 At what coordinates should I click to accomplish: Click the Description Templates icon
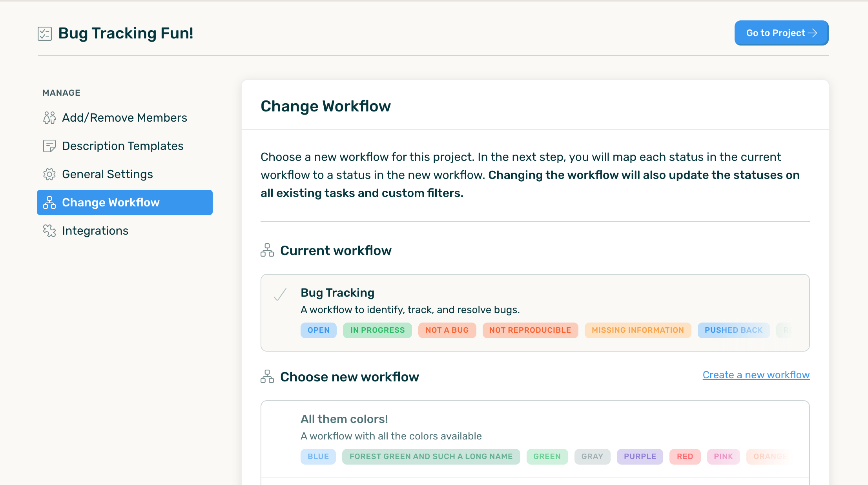coord(49,145)
